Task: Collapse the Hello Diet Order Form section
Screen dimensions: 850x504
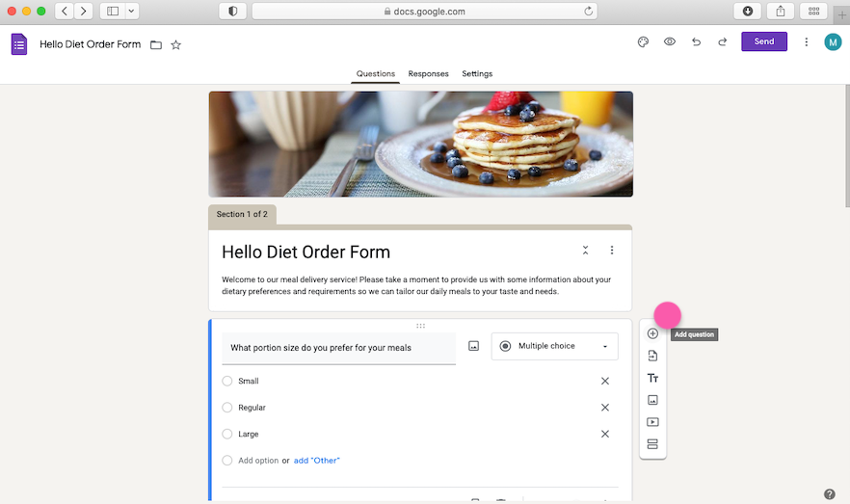Action: (586, 251)
